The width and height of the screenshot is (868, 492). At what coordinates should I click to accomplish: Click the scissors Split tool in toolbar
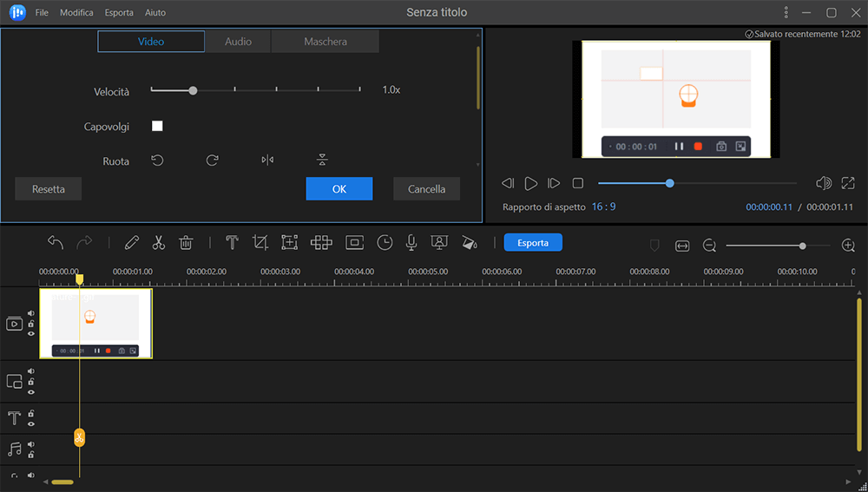pos(159,243)
